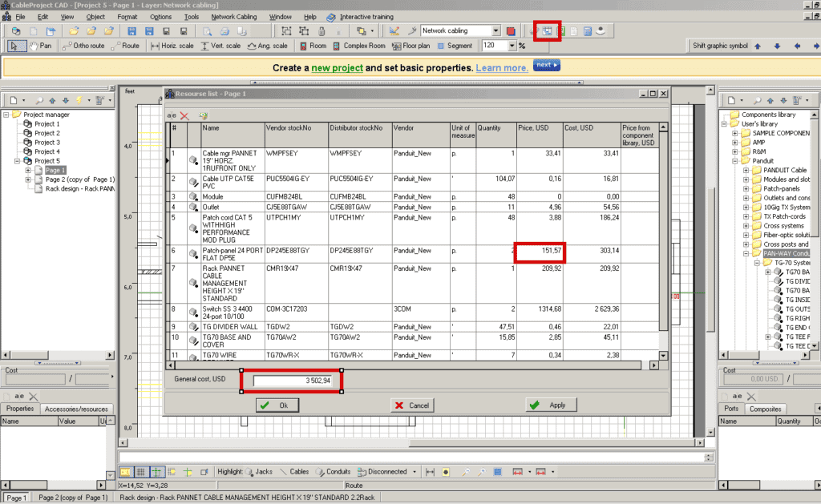Switch to the Accessories/resources tab
821x504 pixels.
[x=75, y=409]
